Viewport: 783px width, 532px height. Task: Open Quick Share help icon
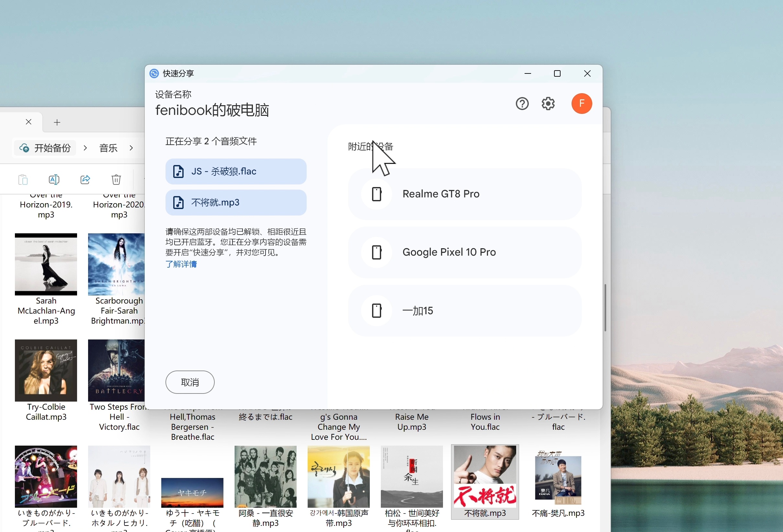(x=522, y=104)
